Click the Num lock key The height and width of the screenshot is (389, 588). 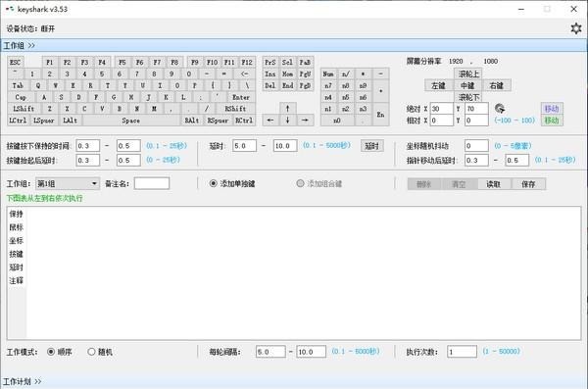tap(328, 73)
